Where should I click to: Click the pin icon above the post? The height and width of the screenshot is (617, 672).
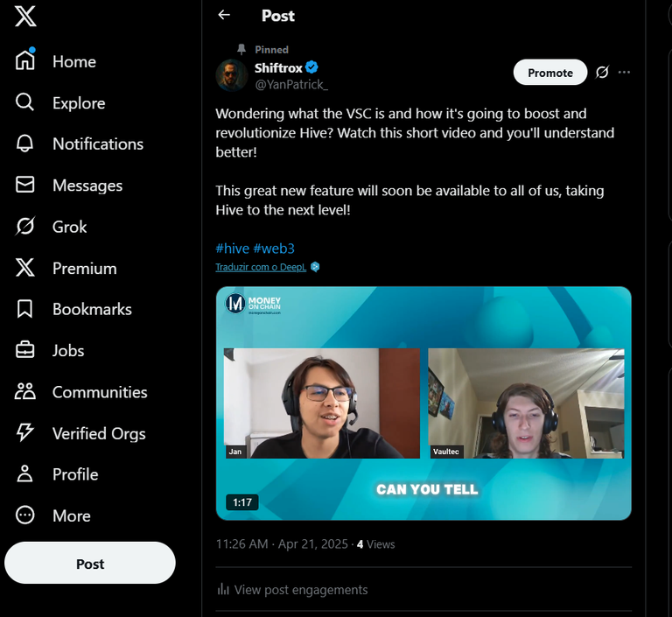(x=241, y=49)
